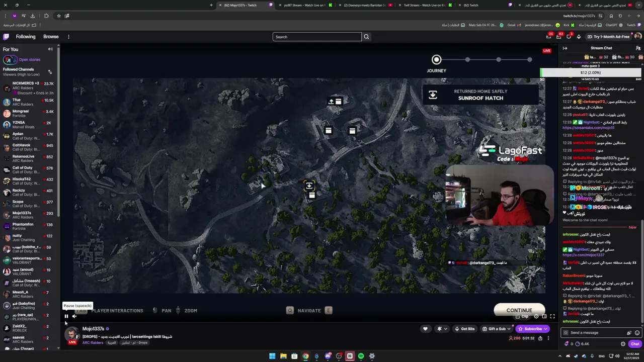Open inbox notifications with 62 badge

click(559, 37)
